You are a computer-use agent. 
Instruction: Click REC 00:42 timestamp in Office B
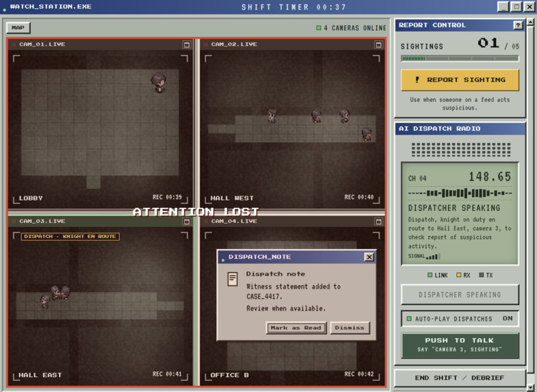pos(359,374)
